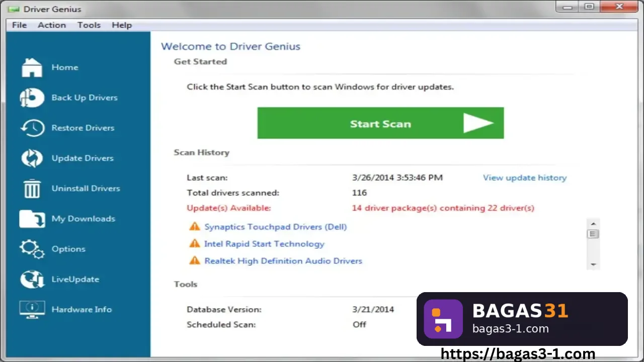Open the File menu
644x362 pixels.
point(19,25)
